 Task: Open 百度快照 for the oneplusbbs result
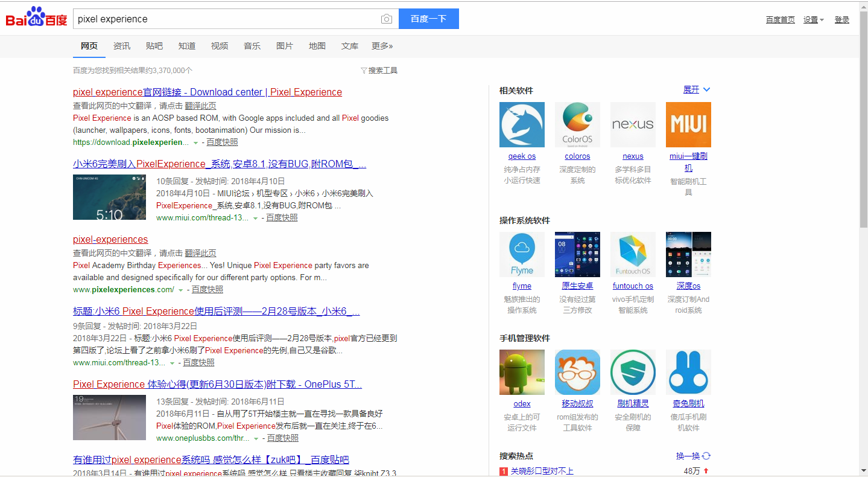283,438
